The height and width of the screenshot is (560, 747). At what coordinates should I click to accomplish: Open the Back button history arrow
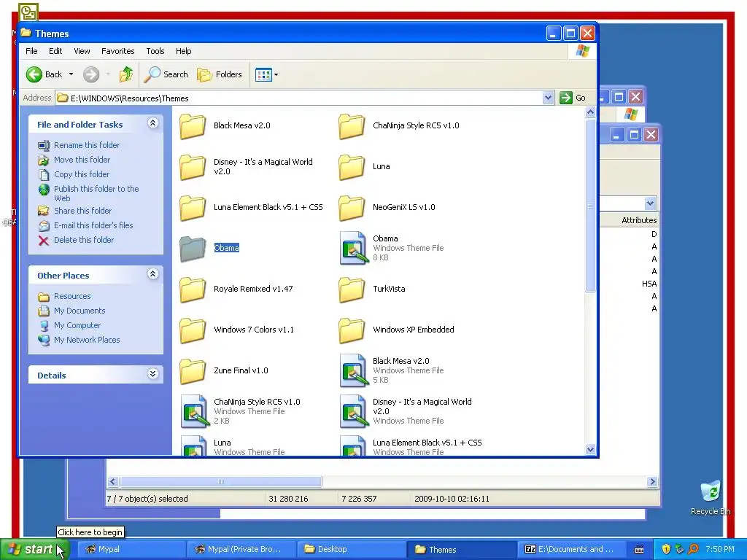(71, 74)
